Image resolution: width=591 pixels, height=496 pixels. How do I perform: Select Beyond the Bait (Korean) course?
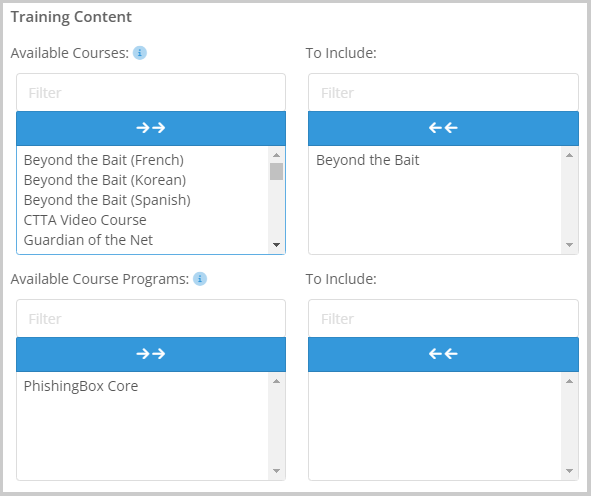tap(105, 180)
